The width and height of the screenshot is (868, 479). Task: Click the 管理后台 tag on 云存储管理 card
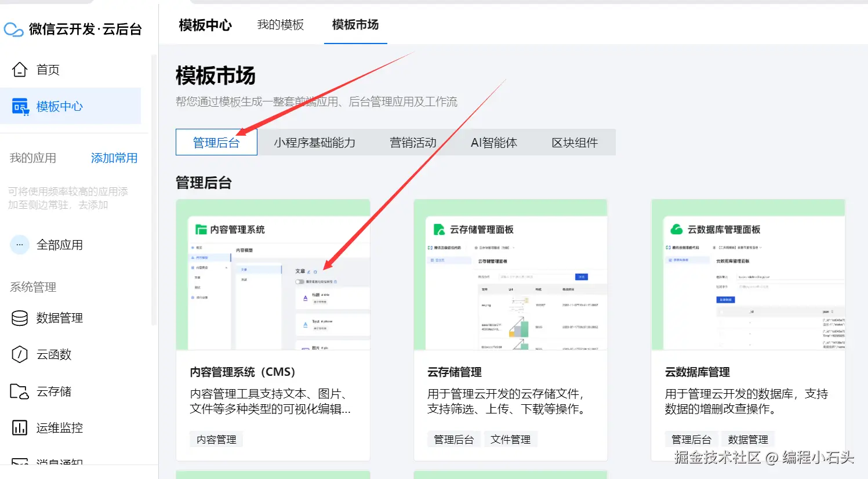454,440
